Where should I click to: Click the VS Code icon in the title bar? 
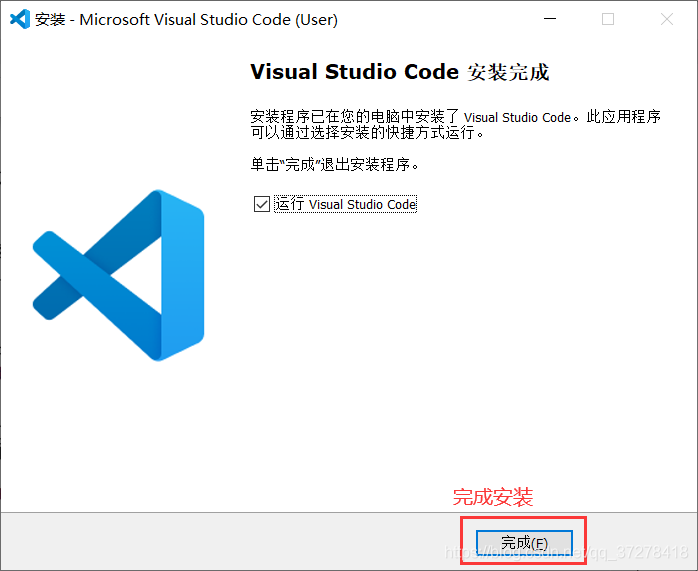20,19
